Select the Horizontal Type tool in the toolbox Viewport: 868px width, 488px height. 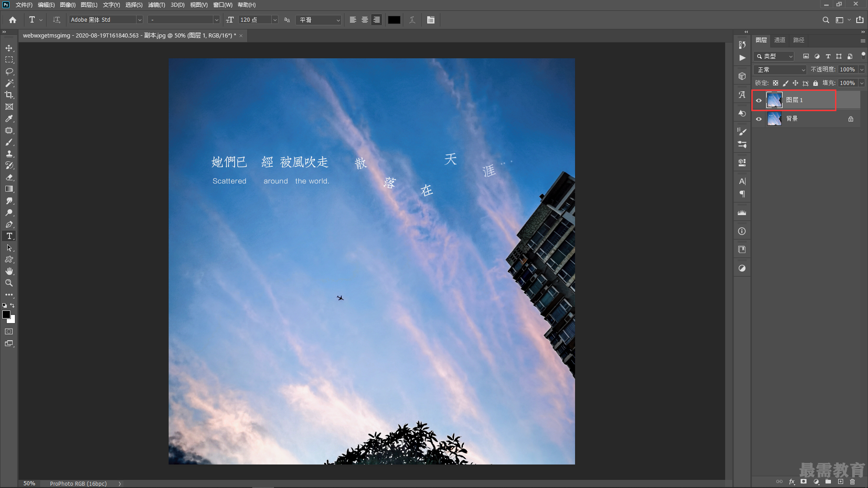tap(9, 236)
